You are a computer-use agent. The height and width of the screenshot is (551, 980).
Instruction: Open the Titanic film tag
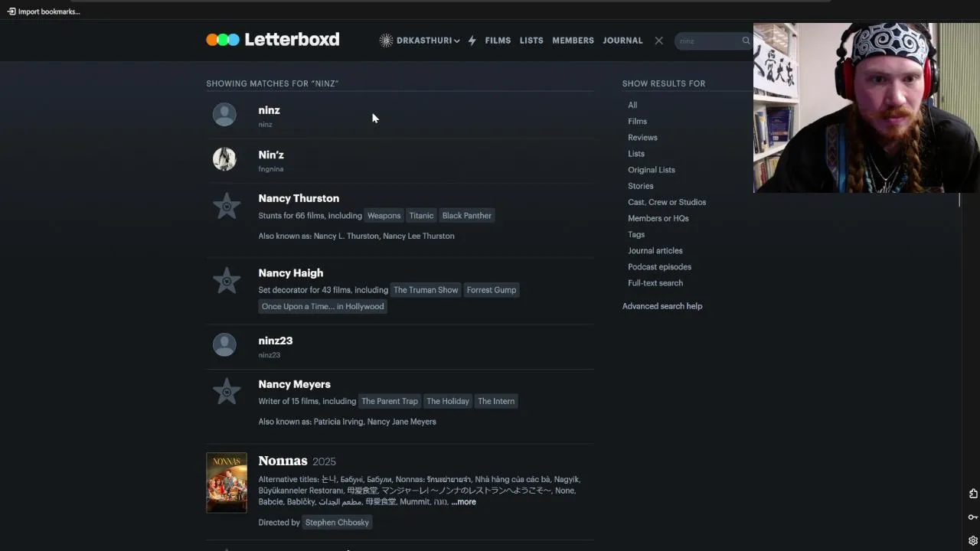coord(421,216)
